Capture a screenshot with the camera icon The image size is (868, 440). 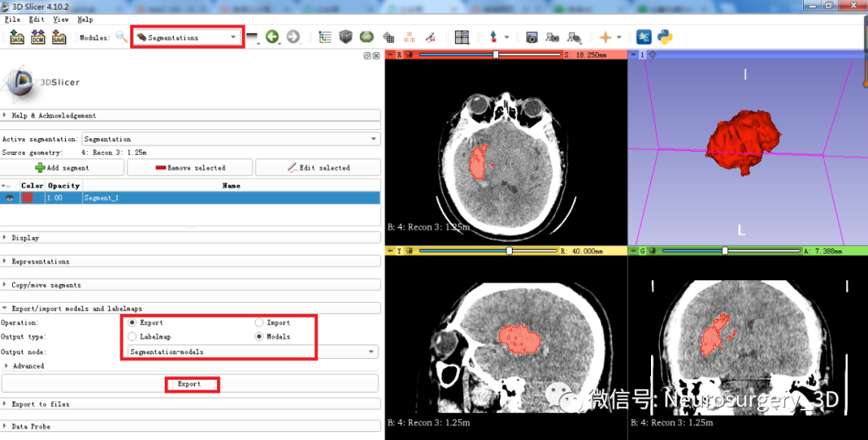531,38
